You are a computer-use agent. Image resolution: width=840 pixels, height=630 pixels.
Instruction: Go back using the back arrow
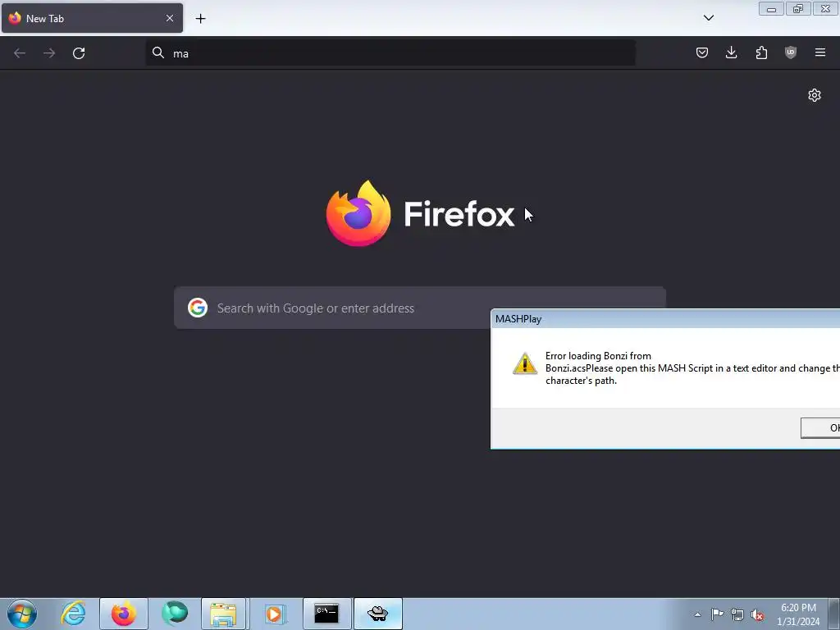[x=20, y=53]
